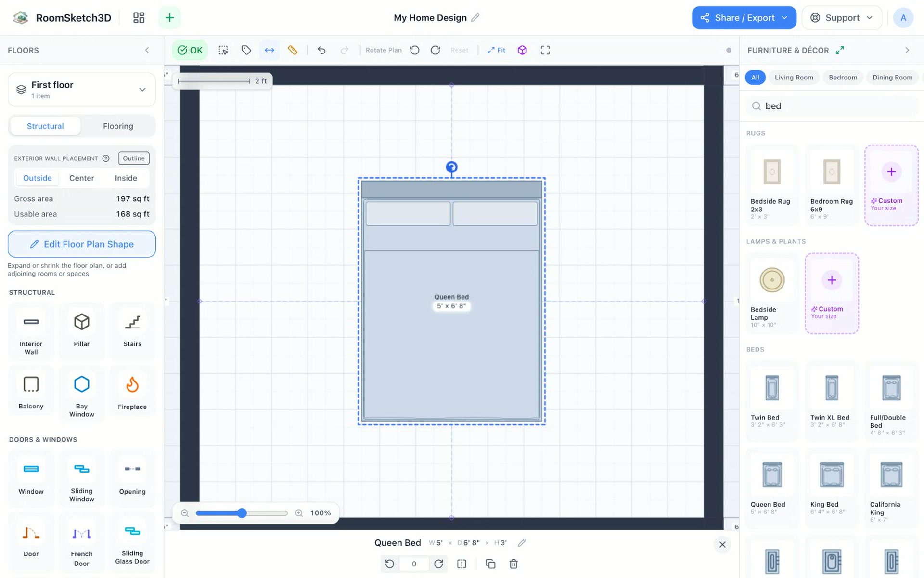Open the Share / Export dropdown
This screenshot has height=578, width=924.
pyautogui.click(x=744, y=18)
